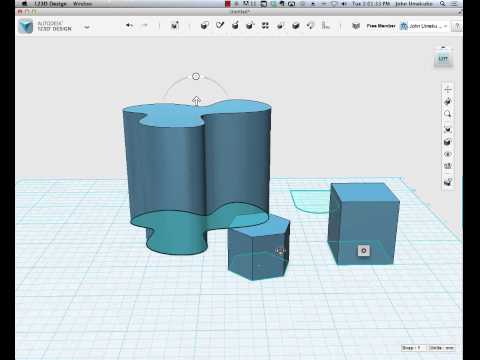Open the Sketch tool menu
480x360 pixels.
[x=220, y=25]
